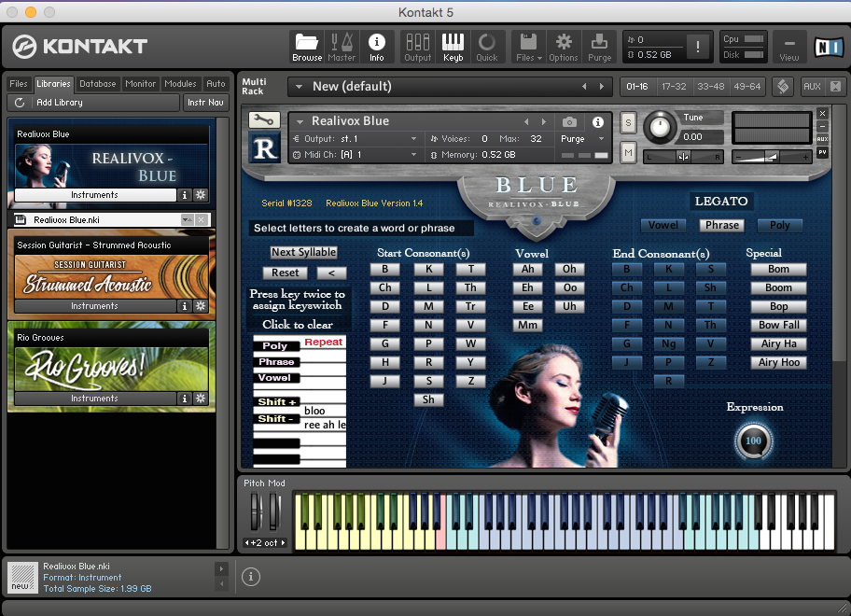Image resolution: width=851 pixels, height=616 pixels.
Task: Remove the Realivox Blue instrument from rack
Action: pos(823,113)
